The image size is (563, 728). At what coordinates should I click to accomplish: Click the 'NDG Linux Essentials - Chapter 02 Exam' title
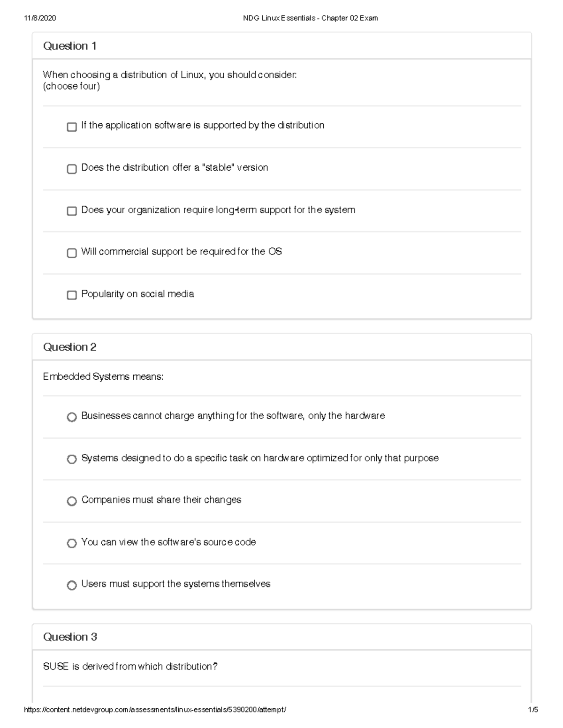(310, 18)
